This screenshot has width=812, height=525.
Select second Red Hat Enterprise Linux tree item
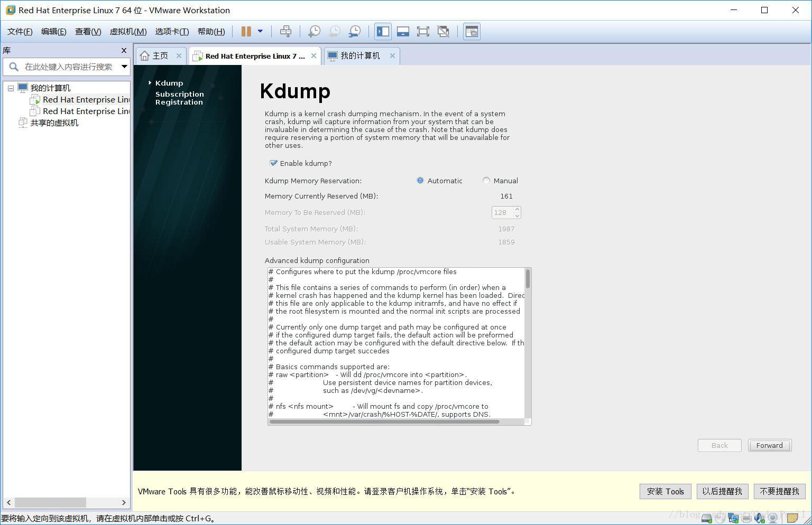pos(80,111)
